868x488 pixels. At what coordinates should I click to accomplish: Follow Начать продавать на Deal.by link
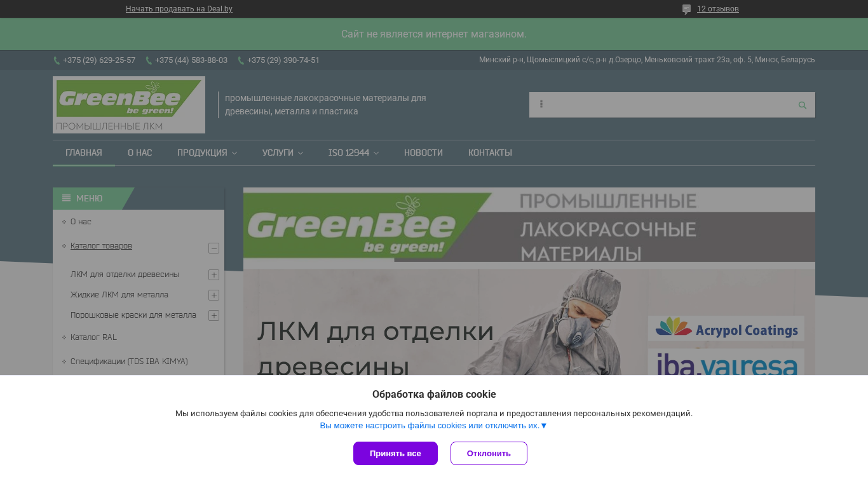[179, 9]
